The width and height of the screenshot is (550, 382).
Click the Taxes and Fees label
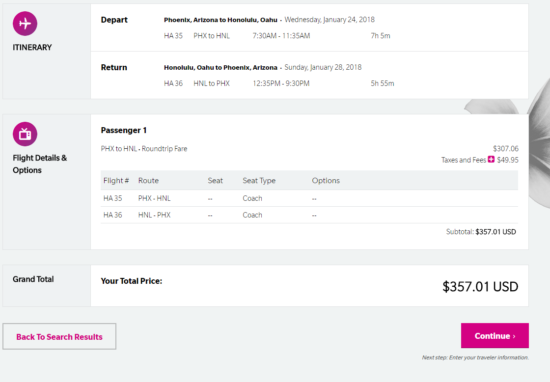[x=463, y=160]
